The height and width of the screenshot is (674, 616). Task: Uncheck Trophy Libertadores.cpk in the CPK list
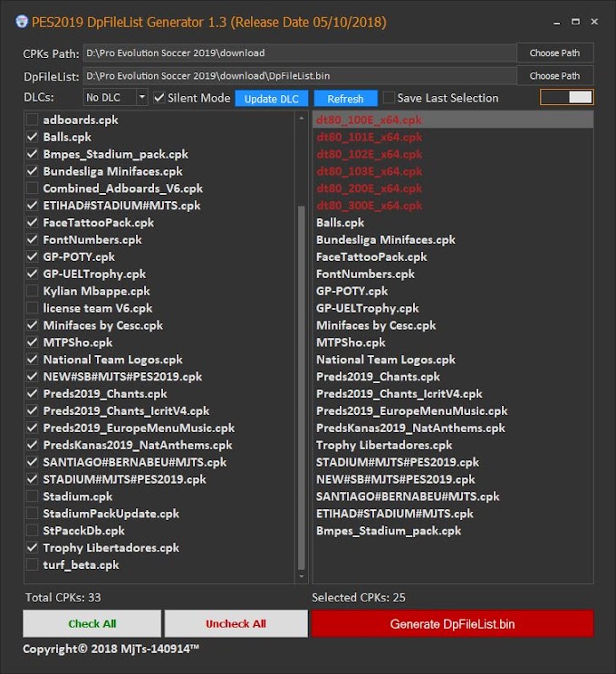point(33,547)
